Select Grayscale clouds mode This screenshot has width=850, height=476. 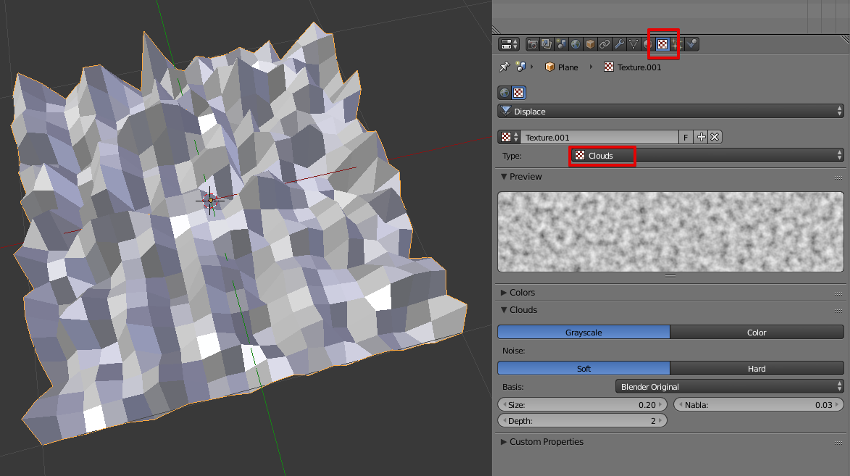click(x=583, y=332)
